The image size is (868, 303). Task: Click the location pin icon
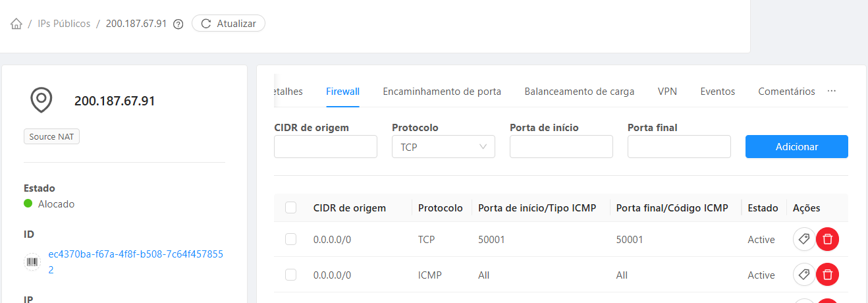pos(41,101)
